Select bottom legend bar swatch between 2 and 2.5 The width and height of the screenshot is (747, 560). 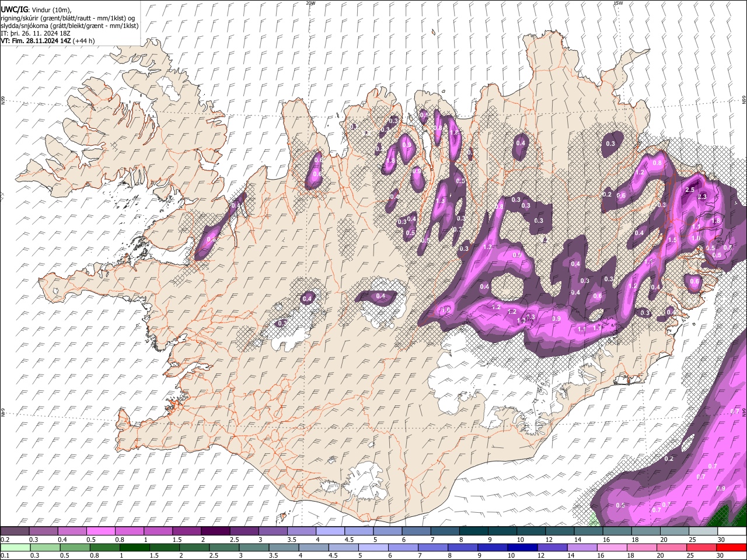click(x=196, y=548)
